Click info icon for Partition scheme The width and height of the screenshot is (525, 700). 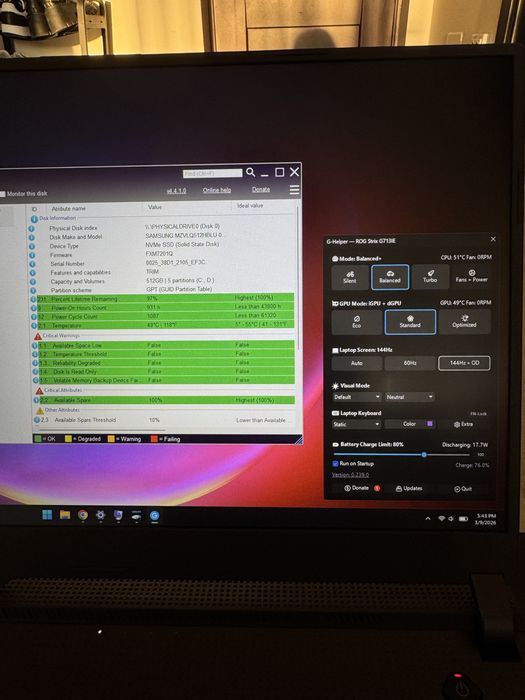32,291
